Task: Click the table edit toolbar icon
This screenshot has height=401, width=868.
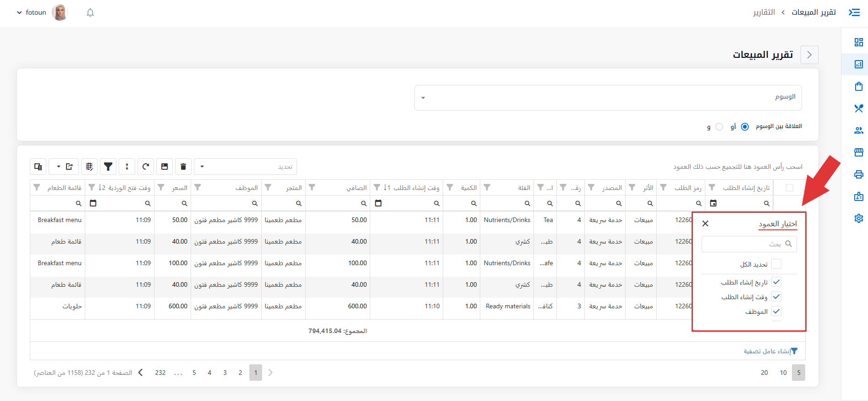Action: [x=89, y=167]
